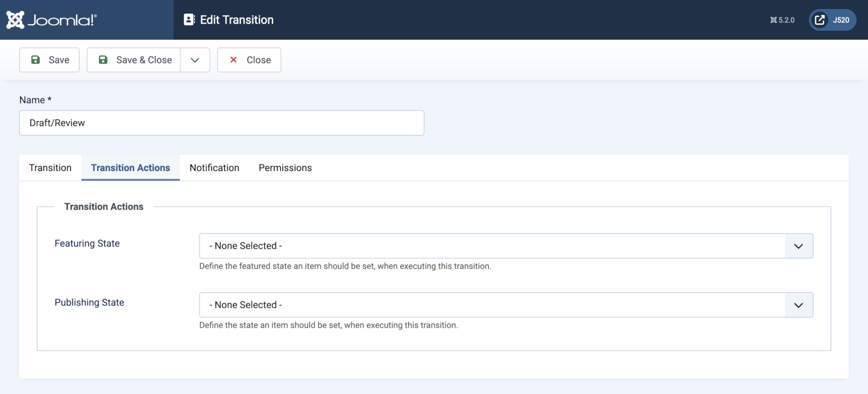This screenshot has height=394, width=868.
Task: Switch to the Transition tab
Action: tap(50, 167)
